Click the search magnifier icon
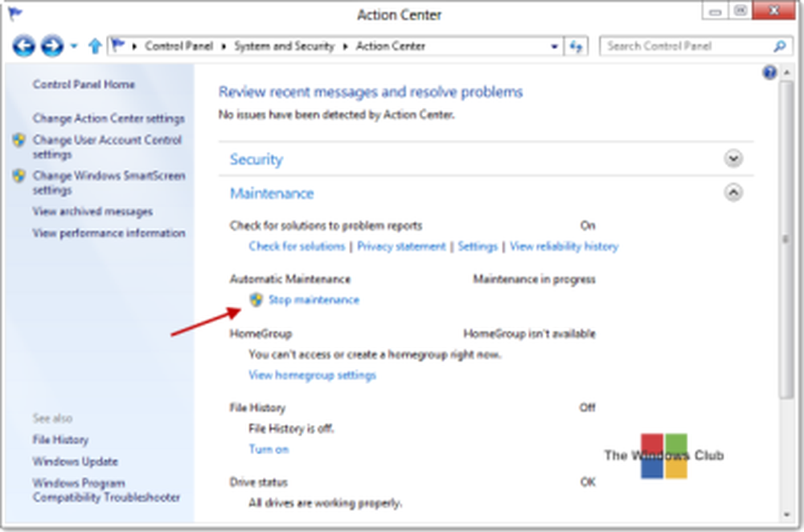The height and width of the screenshot is (532, 804). pos(778,47)
